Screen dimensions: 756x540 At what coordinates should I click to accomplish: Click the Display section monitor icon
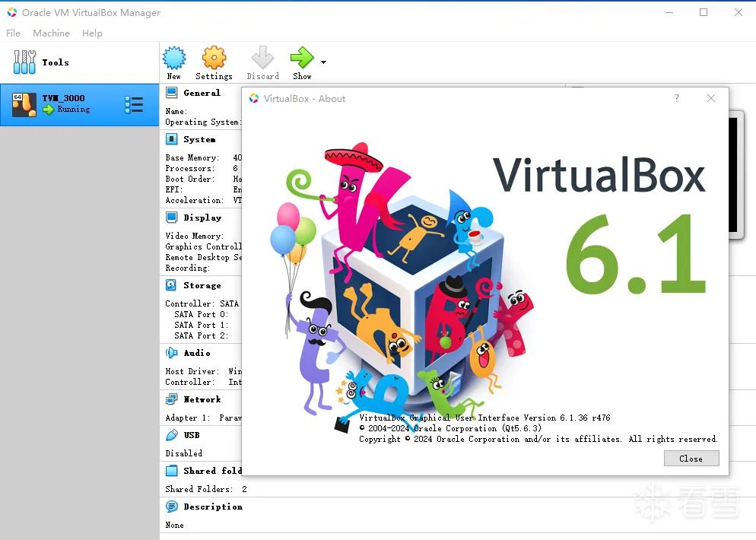[x=171, y=218]
